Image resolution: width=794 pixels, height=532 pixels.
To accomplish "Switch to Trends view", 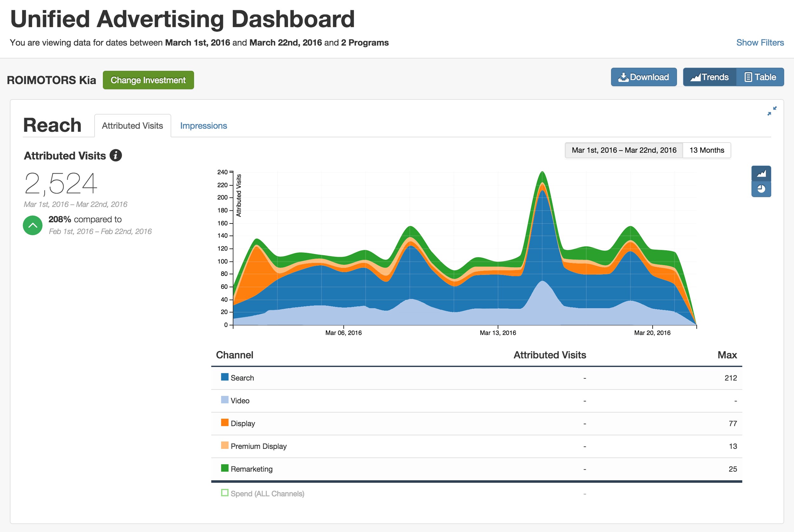I will click(709, 77).
